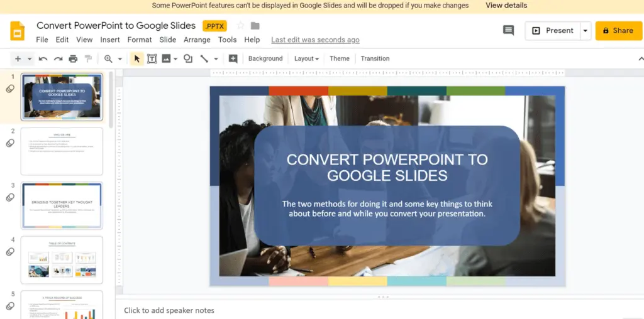
Task: Click the linked icon beside slide 3
Action: coord(10,197)
